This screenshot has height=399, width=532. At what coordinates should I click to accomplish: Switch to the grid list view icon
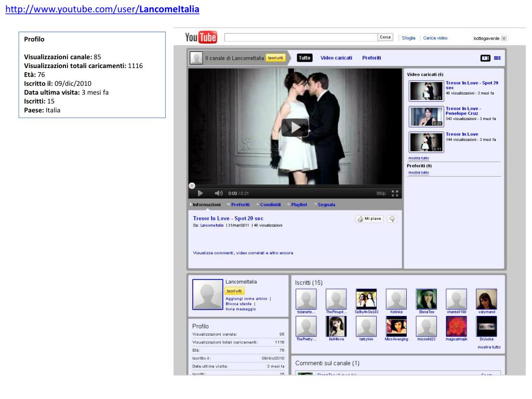click(x=497, y=58)
